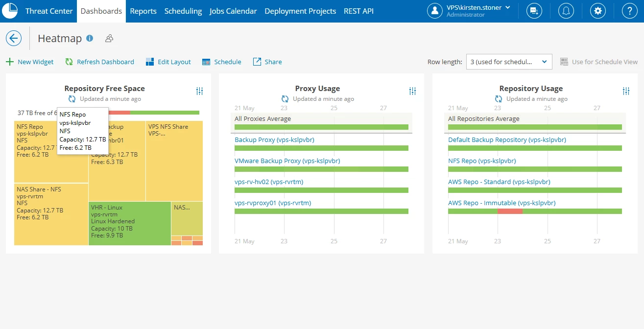This screenshot has width=644, height=329.
Task: Open the Row length dropdown
Action: click(x=509, y=62)
